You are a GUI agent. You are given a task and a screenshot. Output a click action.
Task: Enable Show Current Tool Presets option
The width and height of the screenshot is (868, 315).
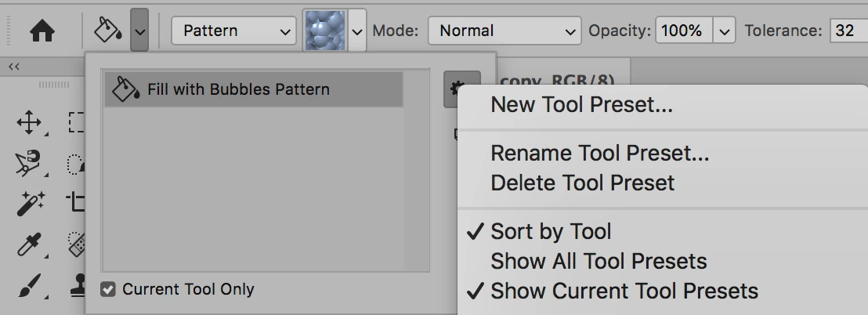[x=624, y=291]
